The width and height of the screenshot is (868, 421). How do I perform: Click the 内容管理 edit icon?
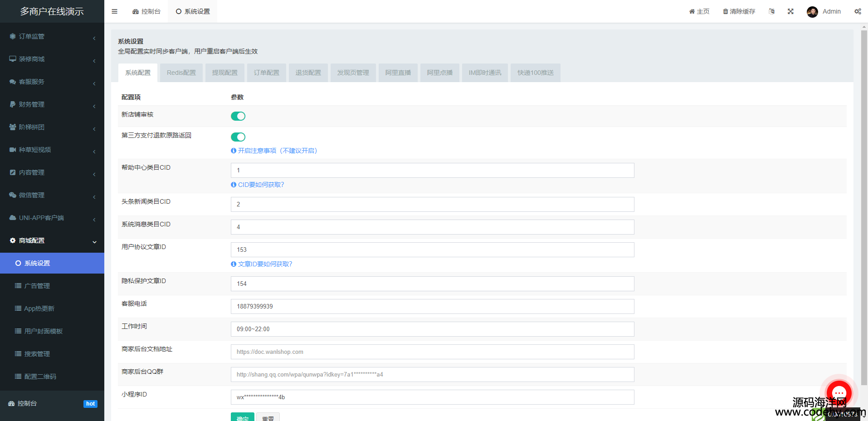pyautogui.click(x=13, y=172)
